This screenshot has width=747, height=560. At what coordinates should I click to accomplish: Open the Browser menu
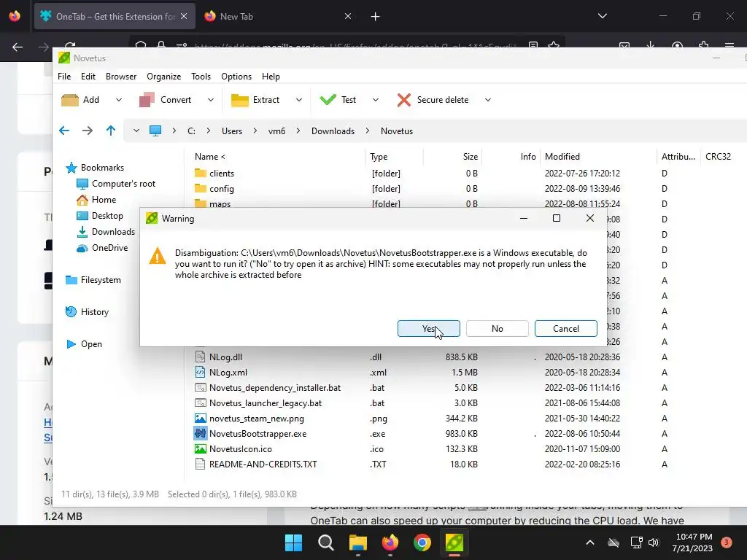pyautogui.click(x=121, y=77)
